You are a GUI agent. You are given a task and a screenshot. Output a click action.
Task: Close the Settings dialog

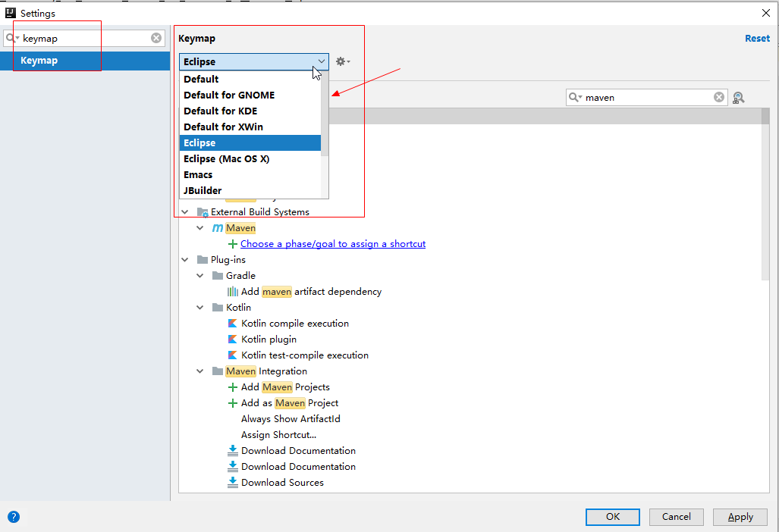765,13
